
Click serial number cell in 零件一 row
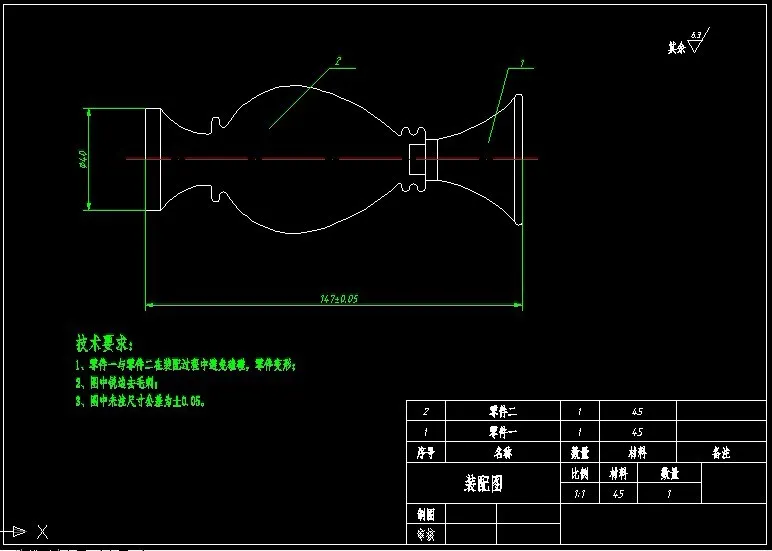click(x=426, y=431)
